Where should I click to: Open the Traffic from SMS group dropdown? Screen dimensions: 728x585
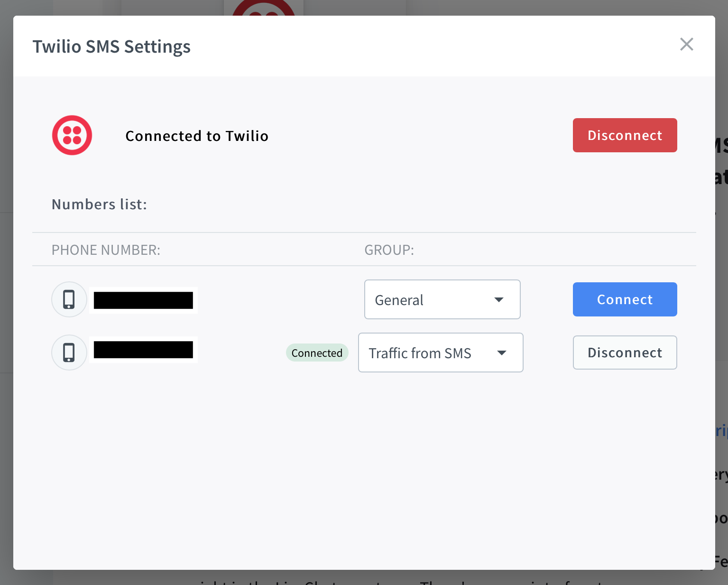441,353
